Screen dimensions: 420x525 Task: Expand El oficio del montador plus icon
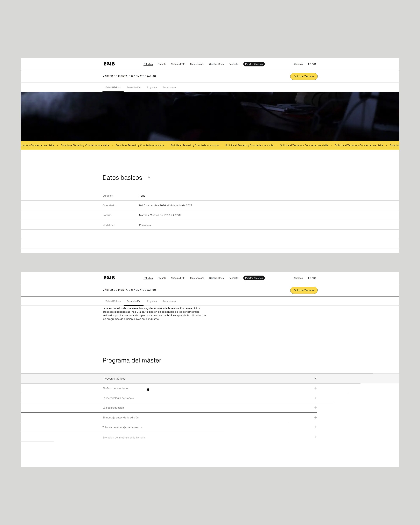[316, 388]
